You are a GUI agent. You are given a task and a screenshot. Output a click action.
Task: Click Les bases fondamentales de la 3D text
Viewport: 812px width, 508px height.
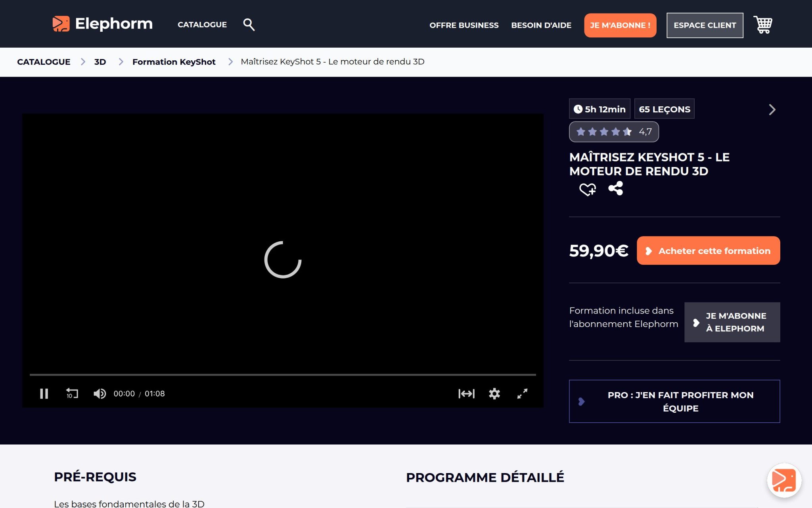(129, 504)
